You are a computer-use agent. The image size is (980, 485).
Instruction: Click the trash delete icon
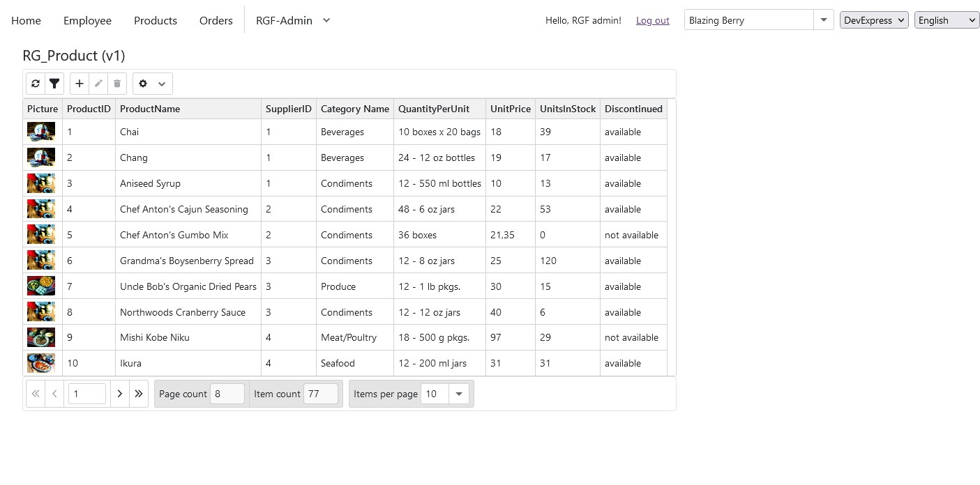pos(117,84)
